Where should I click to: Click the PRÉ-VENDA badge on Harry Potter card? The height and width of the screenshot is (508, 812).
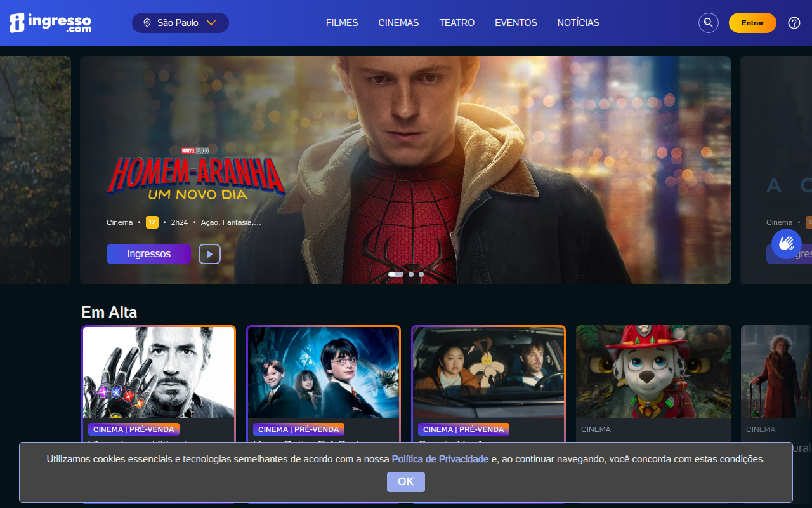click(x=299, y=429)
